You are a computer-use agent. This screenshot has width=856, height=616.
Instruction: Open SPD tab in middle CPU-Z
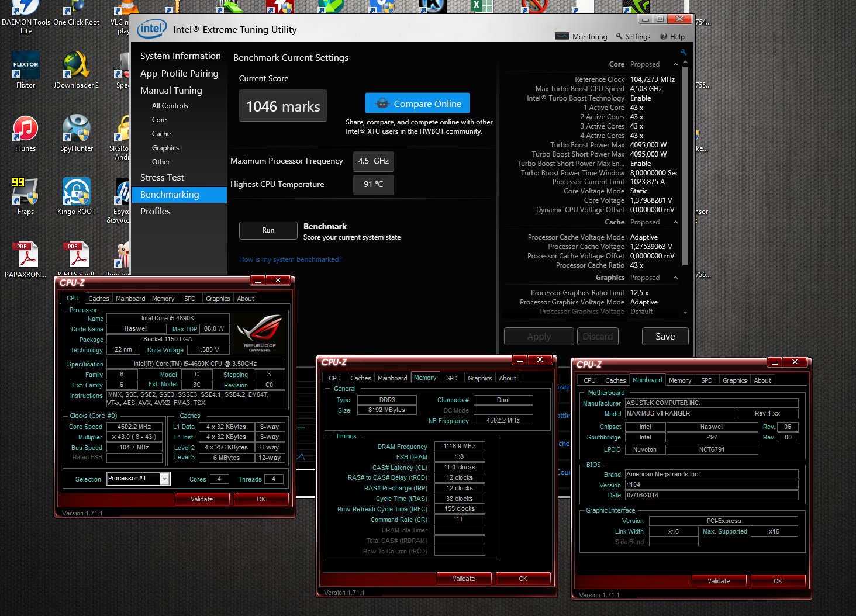452,378
